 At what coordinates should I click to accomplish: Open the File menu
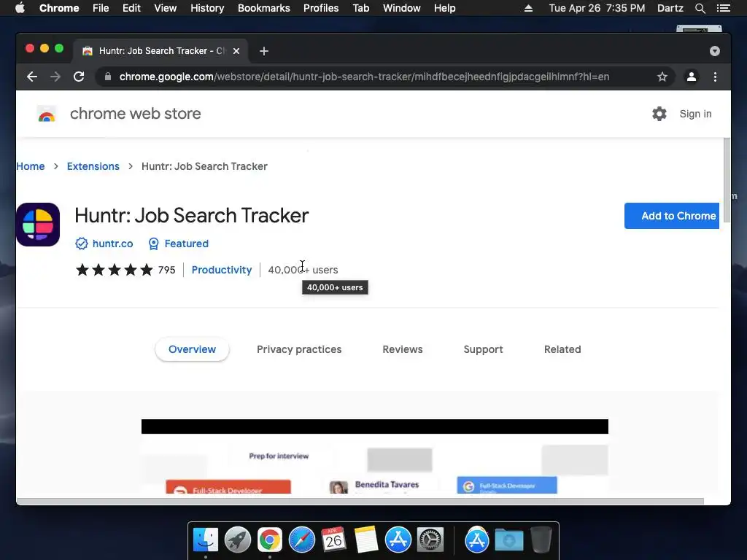(101, 8)
